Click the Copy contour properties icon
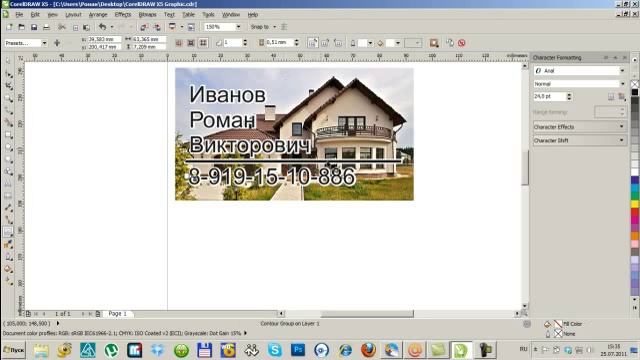Viewport: 640px width, 360px height. (x=449, y=43)
